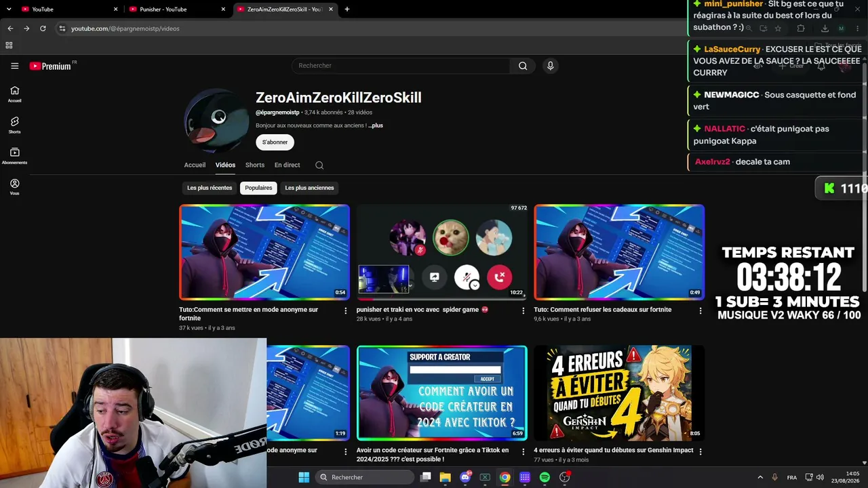
Task: Open the tab search dropdown arrow
Action: [x=9, y=9]
